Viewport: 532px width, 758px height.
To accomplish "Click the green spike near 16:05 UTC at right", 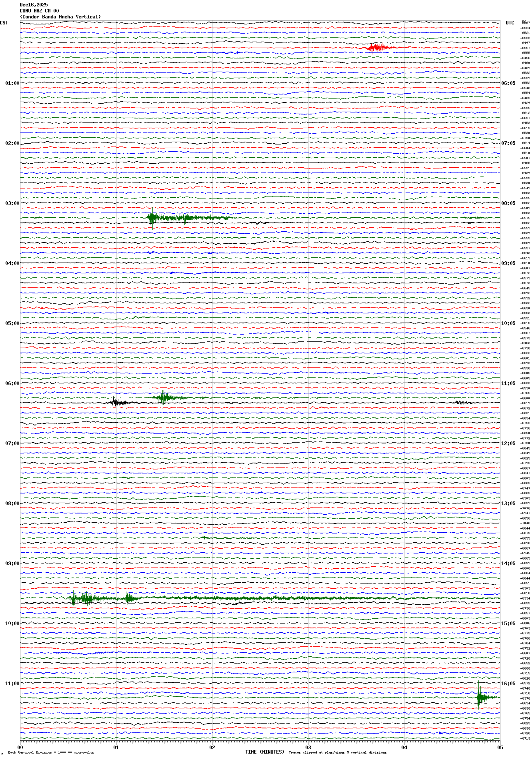I will (479, 697).
